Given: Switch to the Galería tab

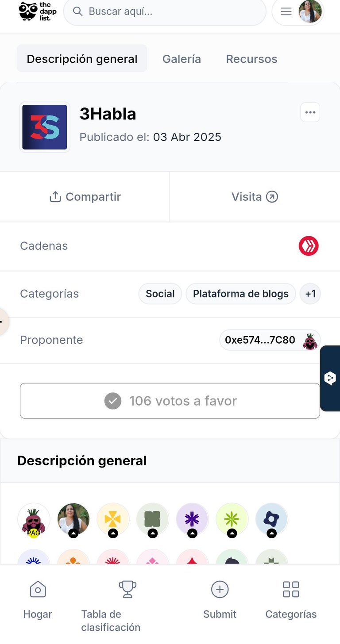Looking at the screenshot, I should pos(182,59).
